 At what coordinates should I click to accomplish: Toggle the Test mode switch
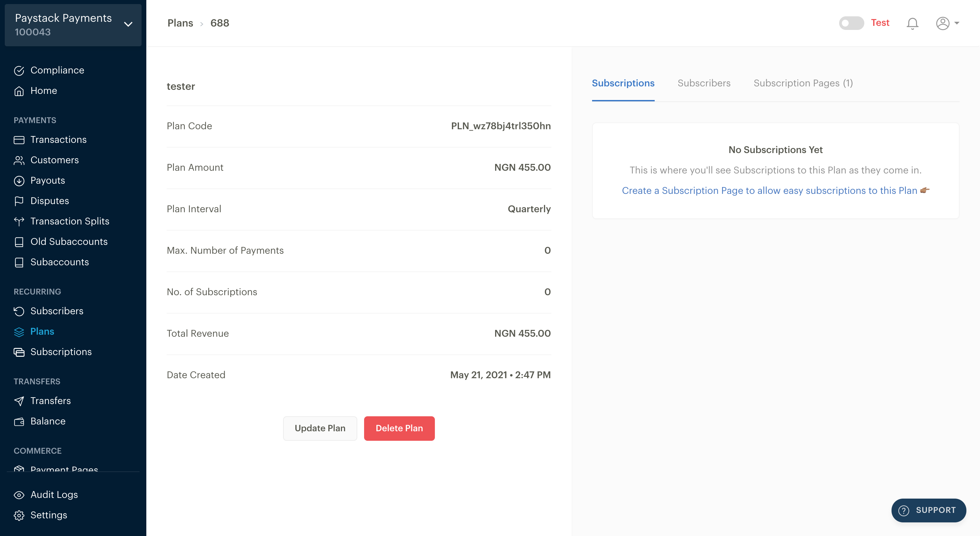point(851,23)
